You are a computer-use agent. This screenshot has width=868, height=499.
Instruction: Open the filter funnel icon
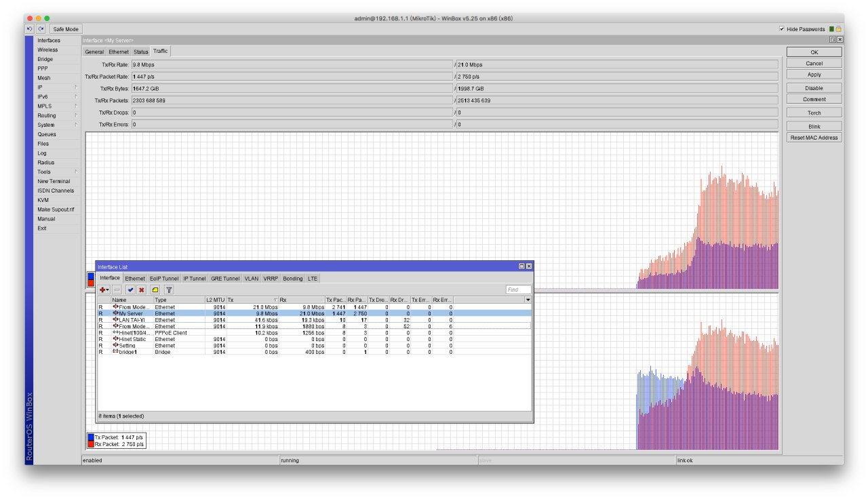tap(169, 290)
